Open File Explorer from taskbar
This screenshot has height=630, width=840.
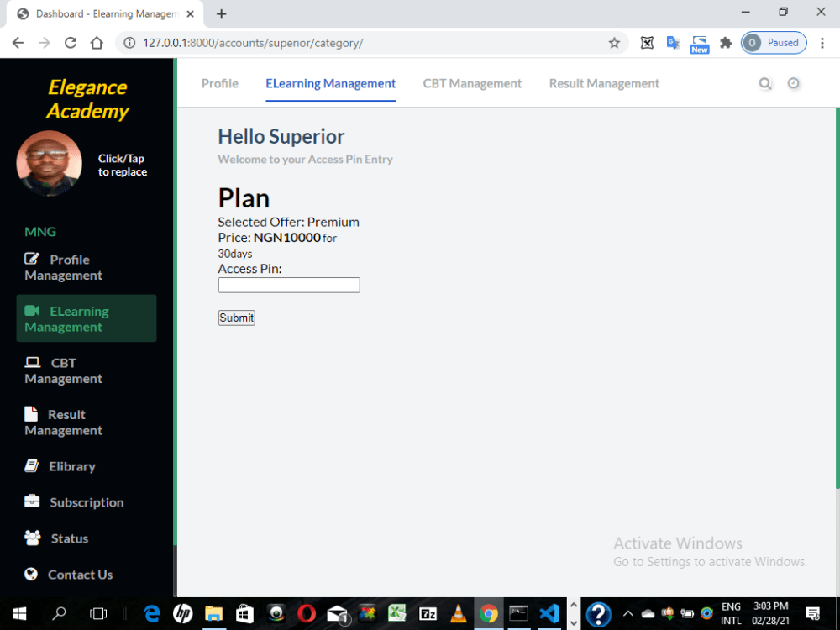(x=213, y=613)
